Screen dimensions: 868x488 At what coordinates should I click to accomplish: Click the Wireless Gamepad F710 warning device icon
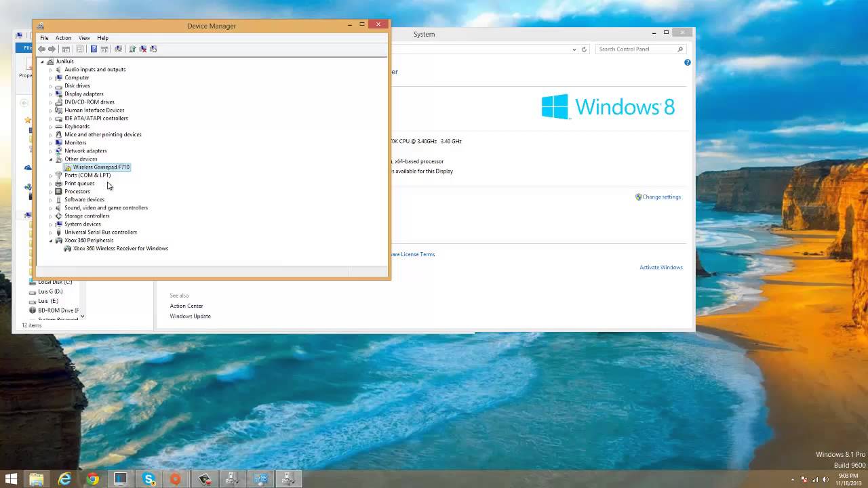(x=67, y=167)
